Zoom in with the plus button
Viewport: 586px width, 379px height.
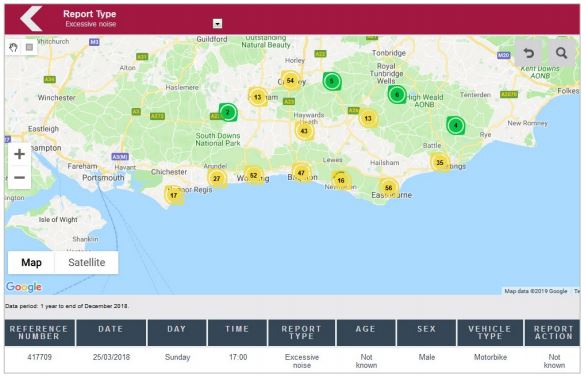pyautogui.click(x=19, y=154)
